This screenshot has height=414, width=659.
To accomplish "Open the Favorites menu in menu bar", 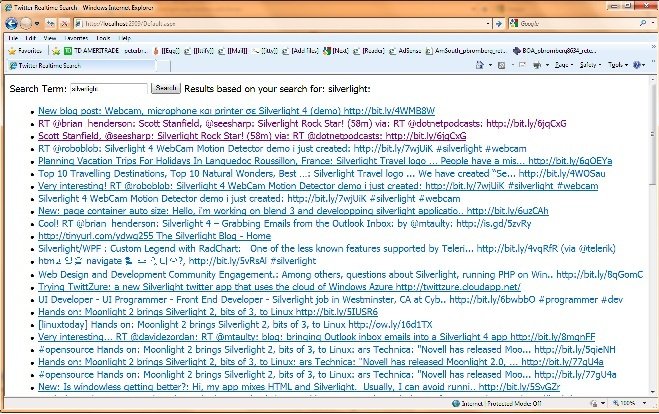I will pyautogui.click(x=76, y=38).
